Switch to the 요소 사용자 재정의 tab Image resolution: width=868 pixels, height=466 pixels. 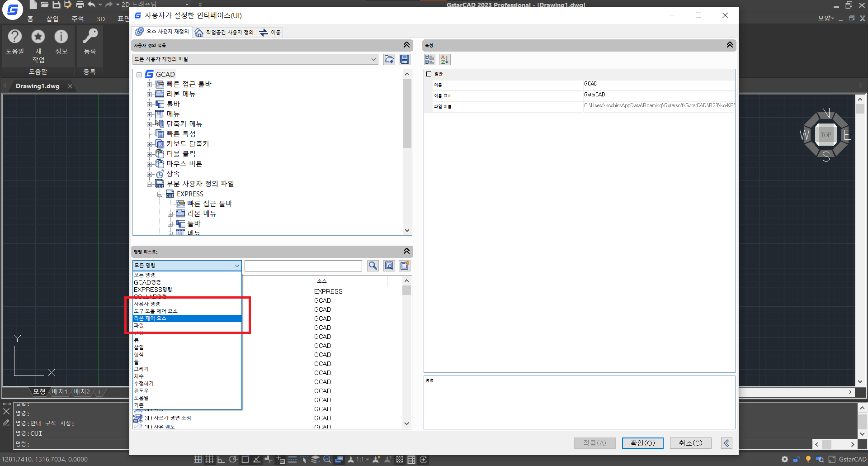coord(162,32)
